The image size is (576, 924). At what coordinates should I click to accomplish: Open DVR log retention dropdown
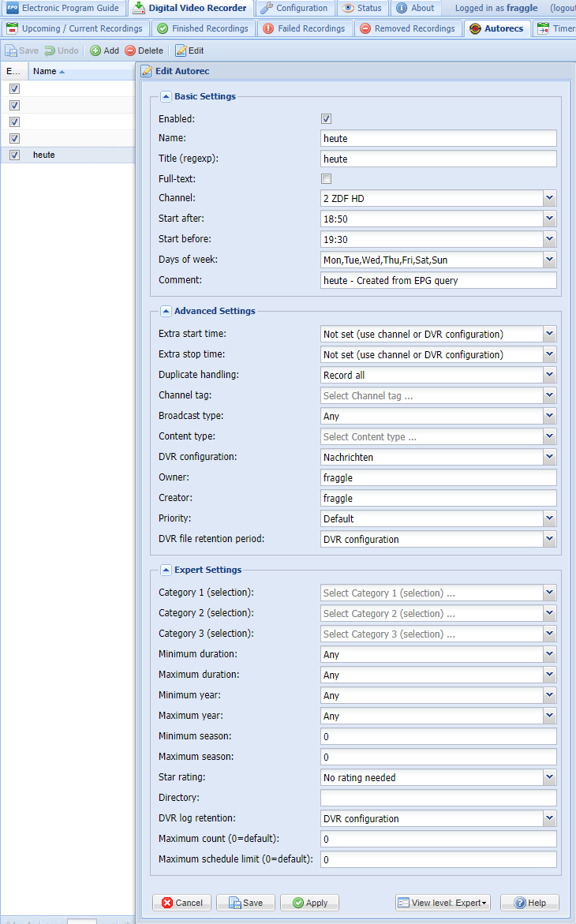pos(549,818)
